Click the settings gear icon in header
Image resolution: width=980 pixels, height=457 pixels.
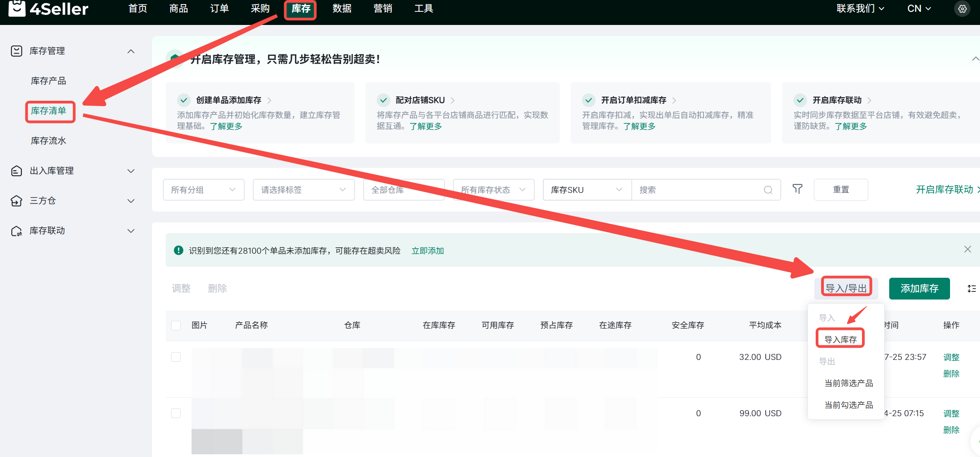pyautogui.click(x=962, y=9)
